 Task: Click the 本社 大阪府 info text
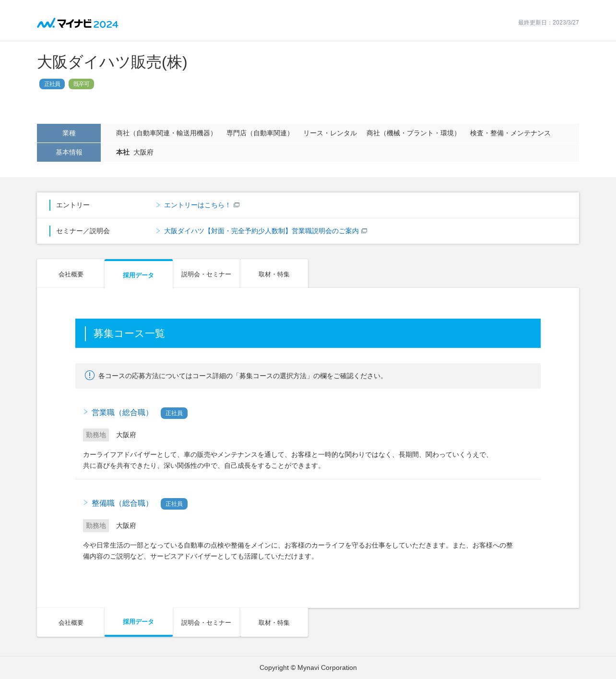[x=135, y=152]
